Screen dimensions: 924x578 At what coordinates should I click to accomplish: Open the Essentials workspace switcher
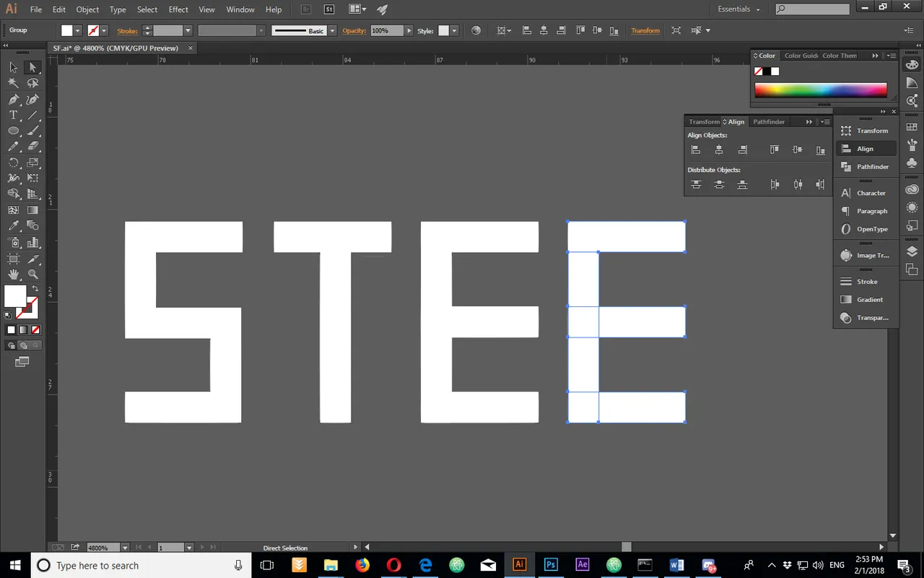738,9
